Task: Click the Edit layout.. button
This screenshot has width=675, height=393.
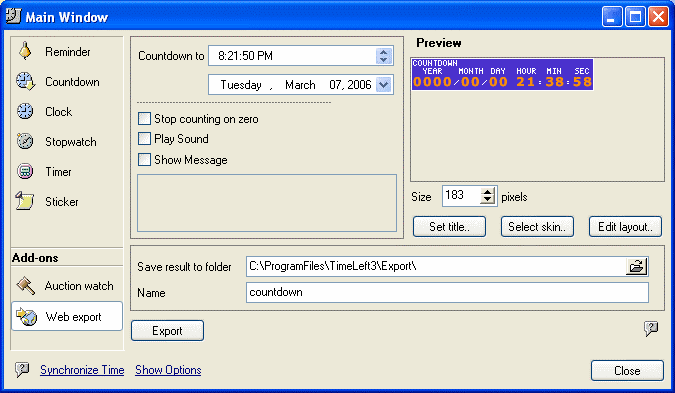Action: point(625,226)
